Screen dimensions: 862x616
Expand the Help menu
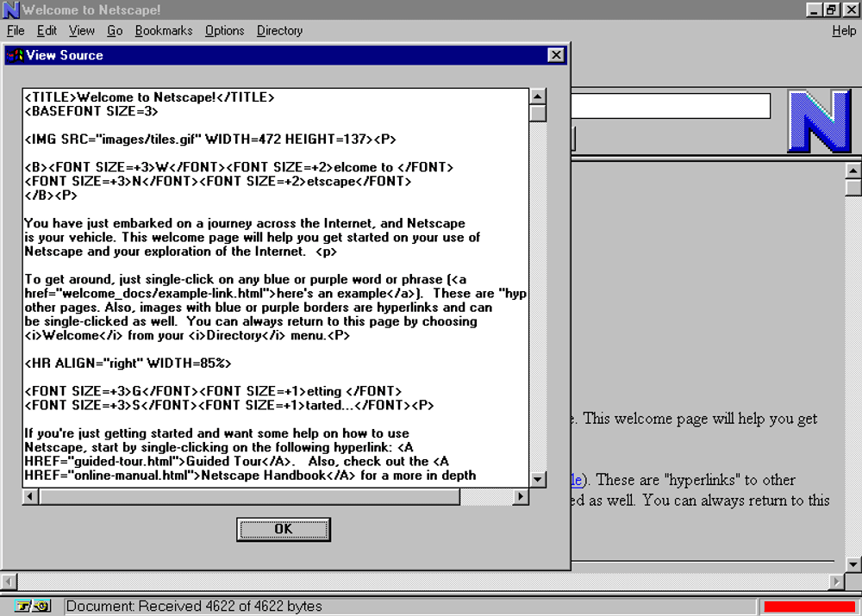844,31
